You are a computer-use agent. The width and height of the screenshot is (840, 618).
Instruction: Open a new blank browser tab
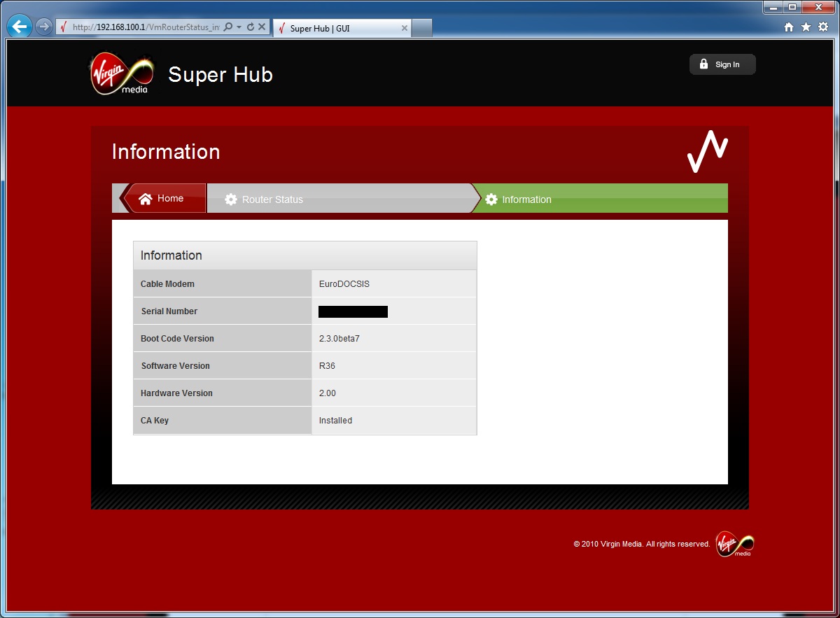point(421,28)
